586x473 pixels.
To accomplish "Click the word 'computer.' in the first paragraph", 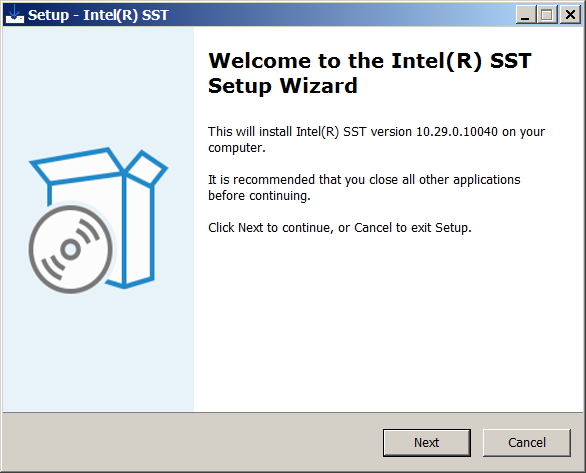I will click(x=237, y=148).
